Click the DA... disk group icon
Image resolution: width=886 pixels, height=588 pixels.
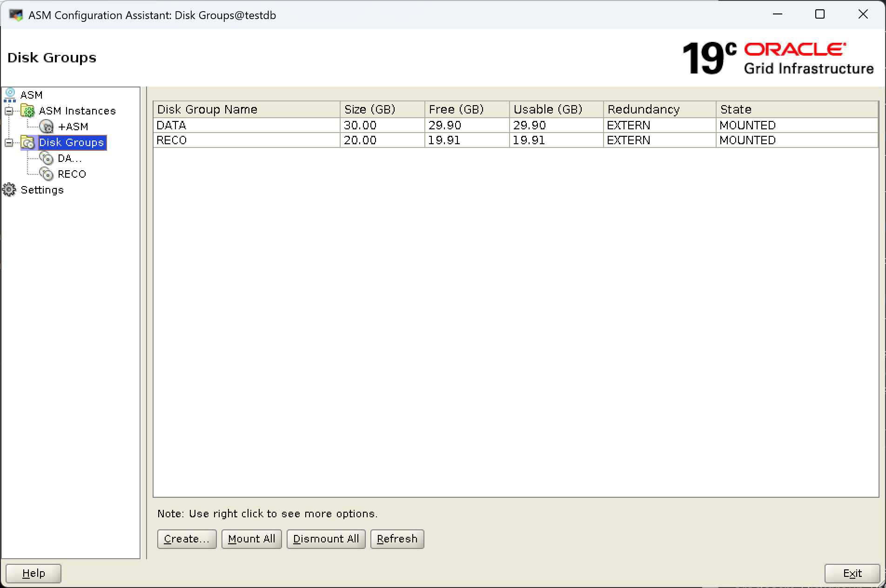(47, 158)
